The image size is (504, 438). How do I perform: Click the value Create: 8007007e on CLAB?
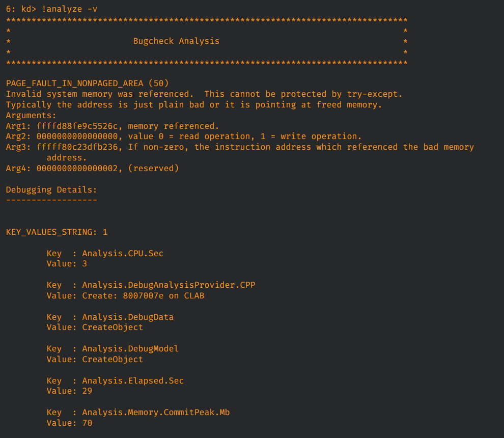143,295
